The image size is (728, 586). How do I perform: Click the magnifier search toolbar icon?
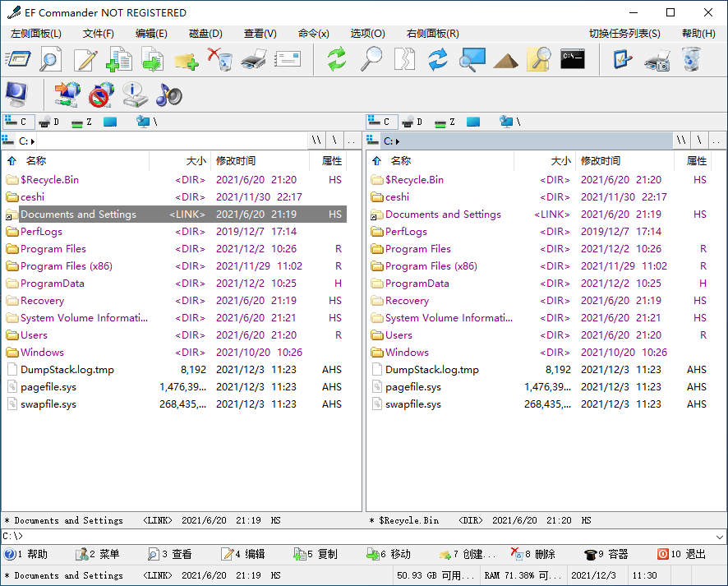pos(371,59)
